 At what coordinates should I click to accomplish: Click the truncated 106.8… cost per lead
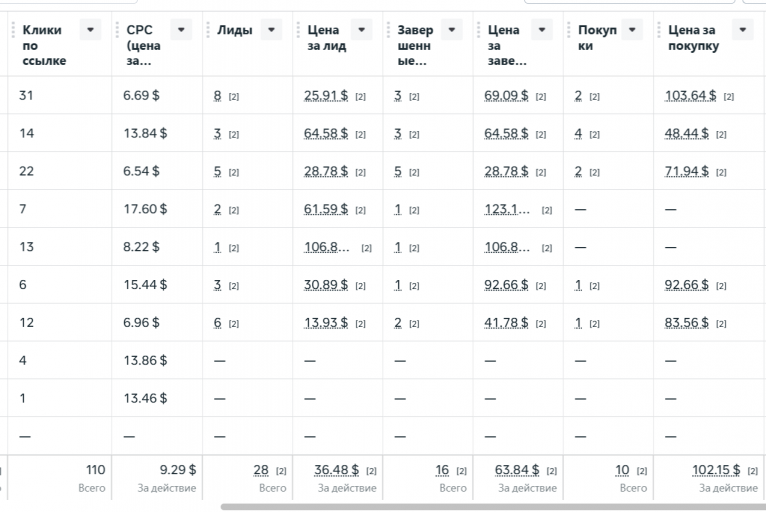tap(326, 248)
